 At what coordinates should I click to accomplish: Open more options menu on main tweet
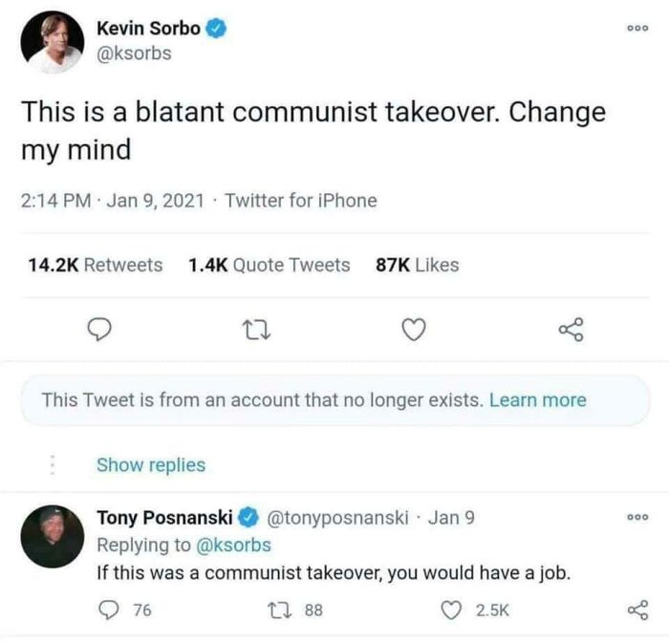click(x=637, y=29)
